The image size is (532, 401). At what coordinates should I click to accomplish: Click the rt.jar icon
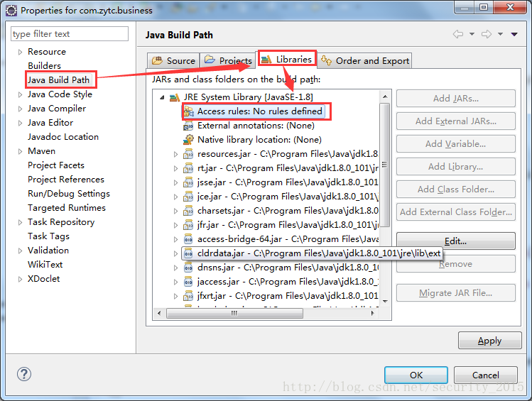coord(188,168)
